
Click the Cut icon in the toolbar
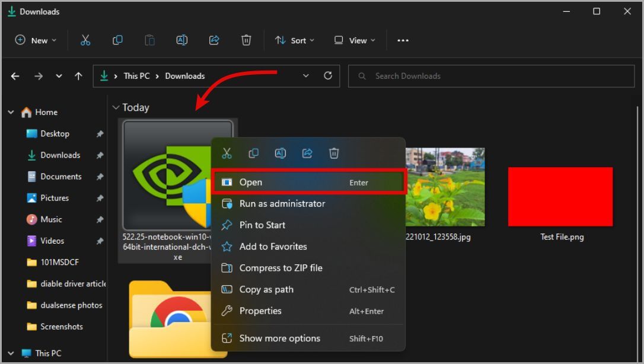pos(85,40)
